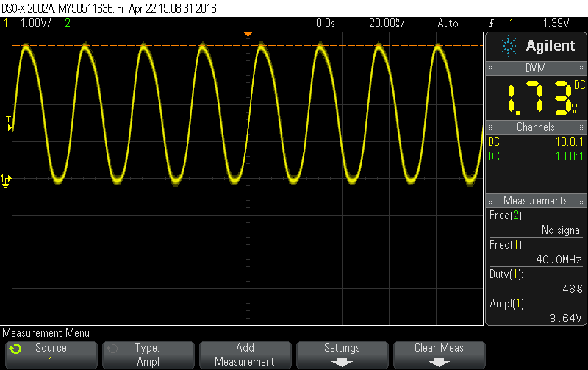Select channel 1 scale 1.00V/ readout
The image size is (588, 370).
(x=35, y=24)
